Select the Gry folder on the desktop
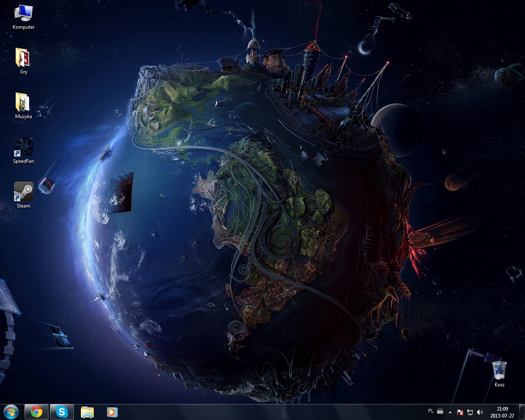Viewport: 525px width, 420px height. (23, 61)
